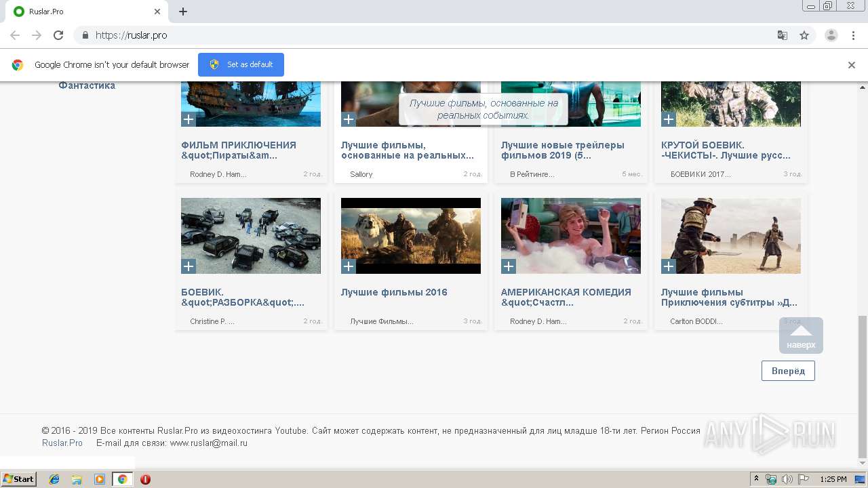Click plus icon on Приключения субтитры thumbnail
Screen dimensions: 868x488
point(668,266)
